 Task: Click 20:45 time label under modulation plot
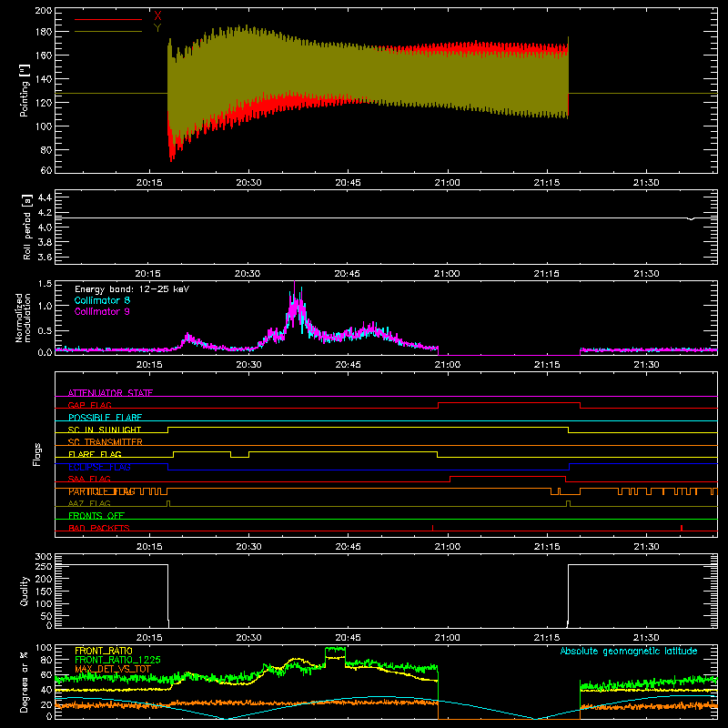348,365
